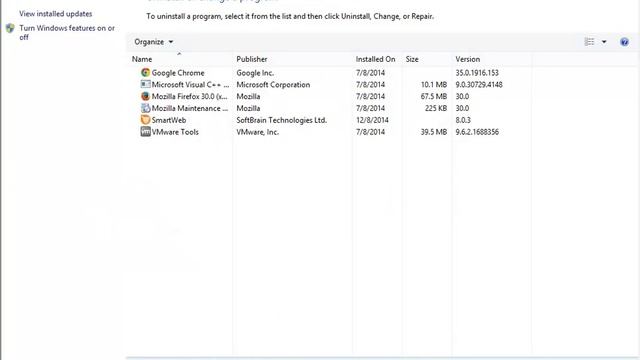This screenshot has width=640, height=360.
Task: Select the Google Chrome program name
Action: click(x=178, y=73)
